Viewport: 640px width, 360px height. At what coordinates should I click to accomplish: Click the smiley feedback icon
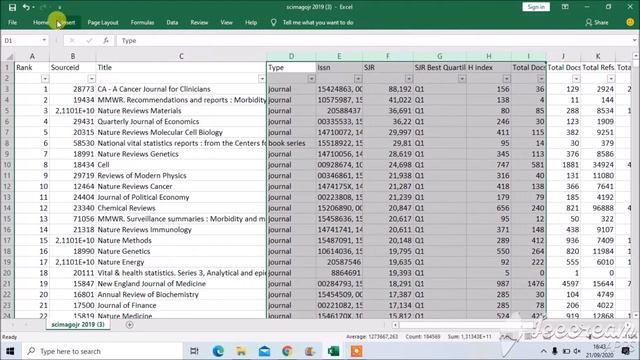(x=630, y=22)
